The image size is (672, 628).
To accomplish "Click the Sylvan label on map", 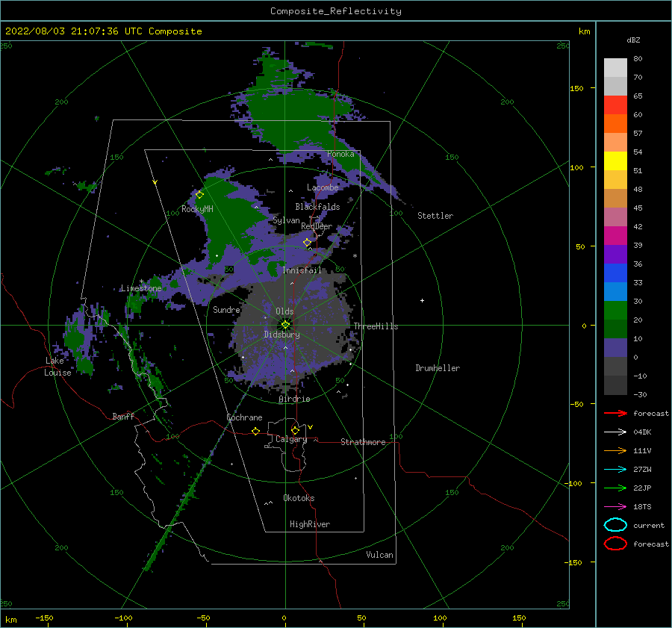I will tap(286, 220).
